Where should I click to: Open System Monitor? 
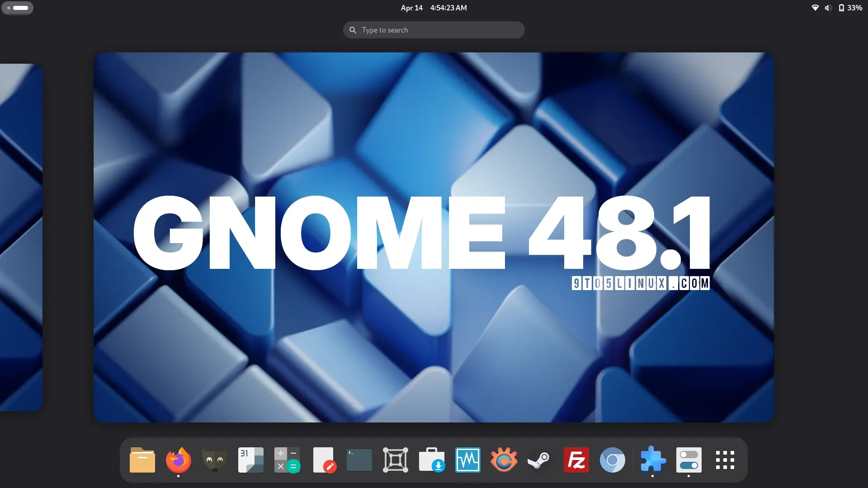click(467, 460)
